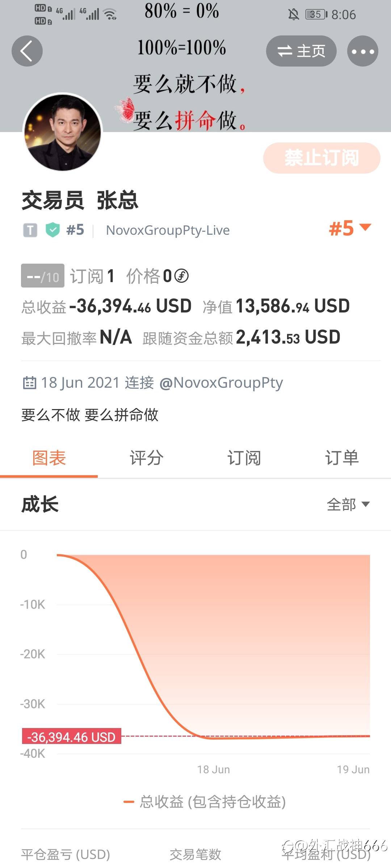Expand the 全部 time range dropdown
Viewport: 391px width, 868px height.
(348, 505)
